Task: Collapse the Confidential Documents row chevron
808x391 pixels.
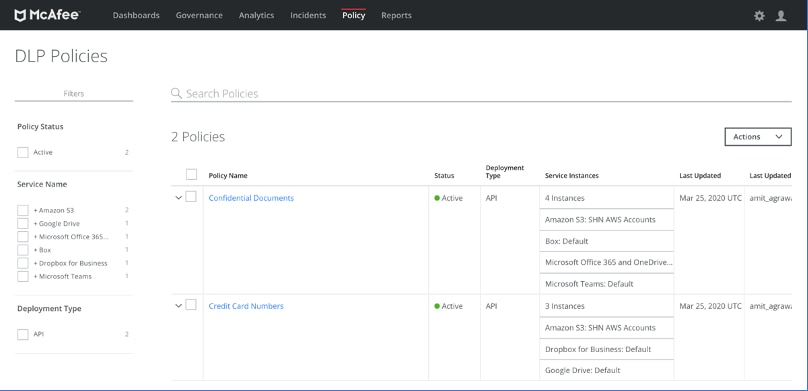Action: tap(179, 198)
